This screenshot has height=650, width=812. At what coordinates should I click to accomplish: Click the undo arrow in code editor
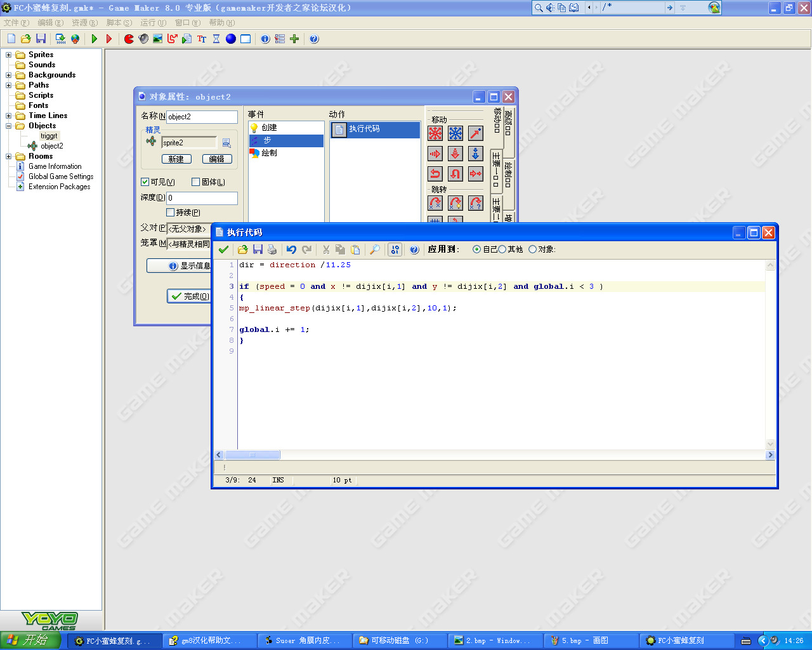point(291,249)
